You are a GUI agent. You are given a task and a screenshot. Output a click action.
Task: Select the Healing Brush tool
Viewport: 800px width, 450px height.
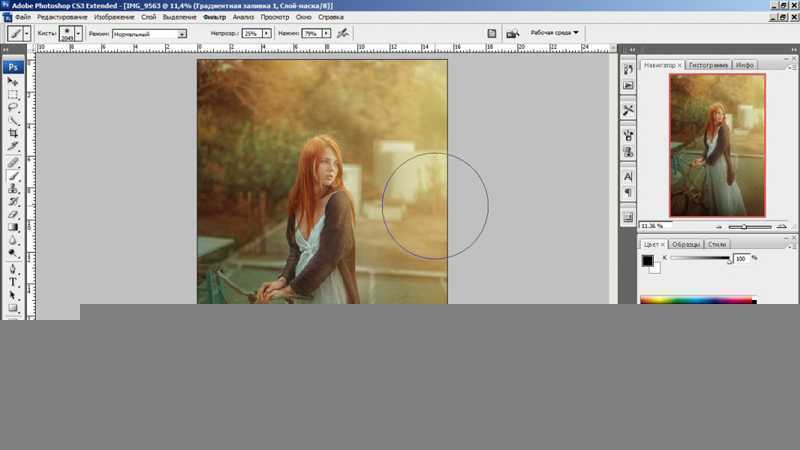(x=13, y=163)
